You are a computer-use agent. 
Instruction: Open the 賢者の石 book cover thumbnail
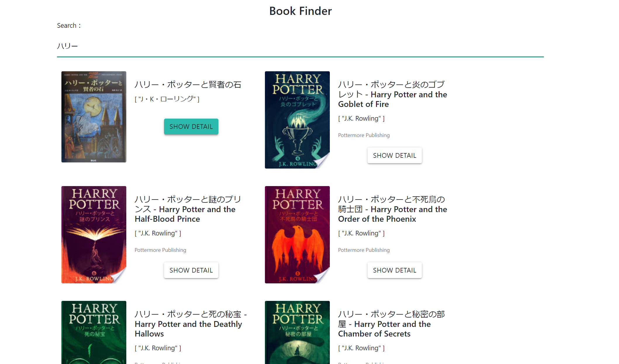94,117
